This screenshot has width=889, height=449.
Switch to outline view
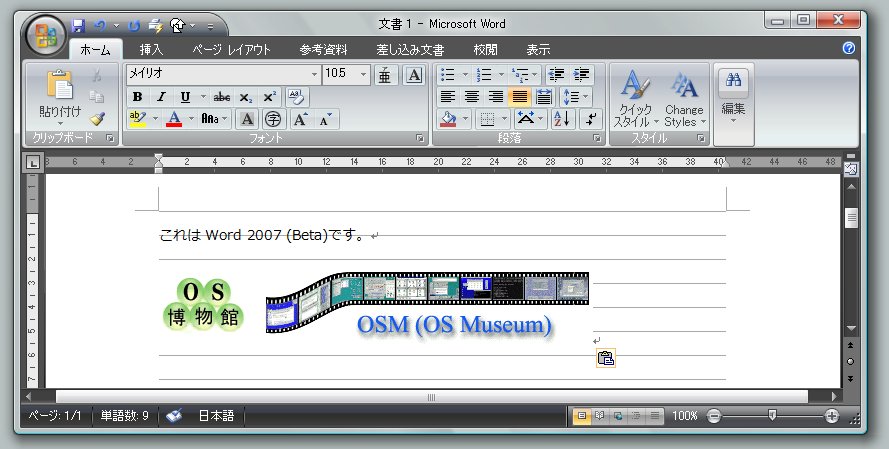click(636, 416)
